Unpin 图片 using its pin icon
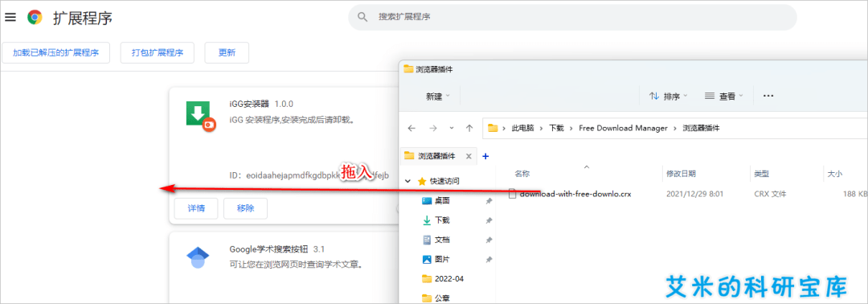The height and width of the screenshot is (304, 868). coord(489,259)
